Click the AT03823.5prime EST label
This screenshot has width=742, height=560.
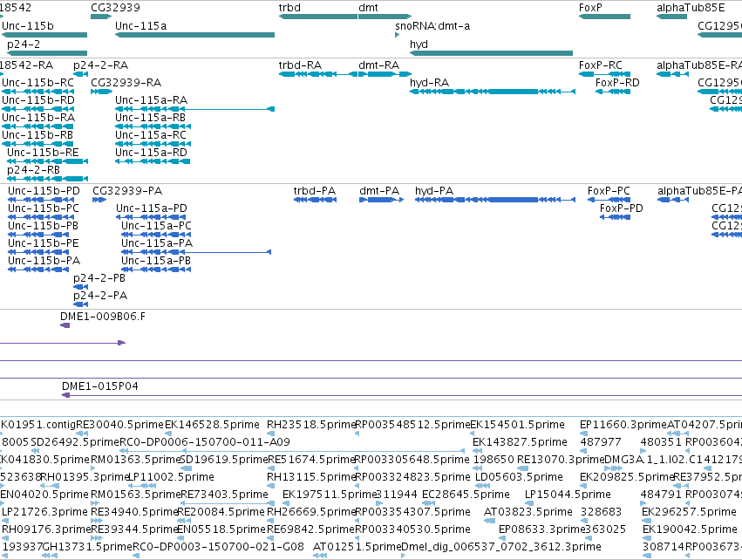[x=528, y=512]
